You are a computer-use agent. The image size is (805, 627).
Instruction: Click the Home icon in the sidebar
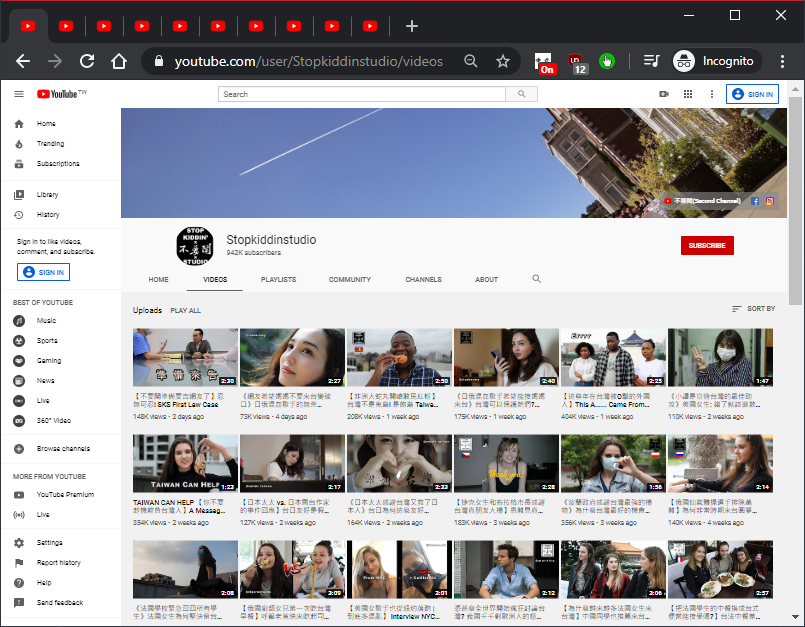coord(19,124)
